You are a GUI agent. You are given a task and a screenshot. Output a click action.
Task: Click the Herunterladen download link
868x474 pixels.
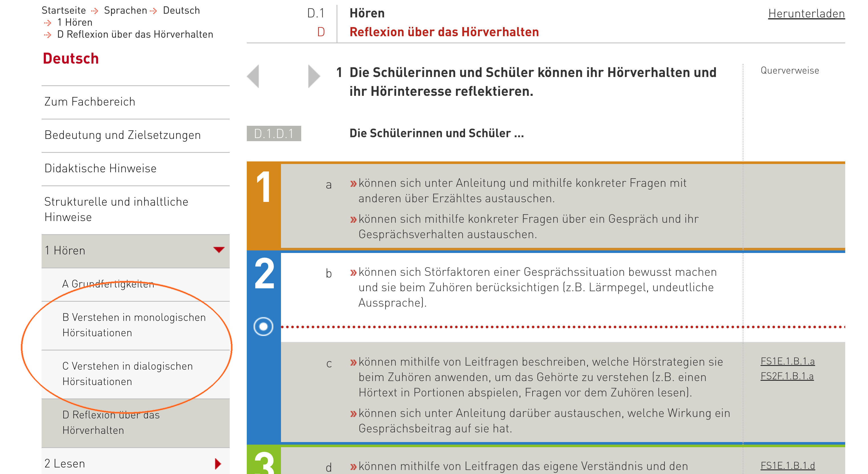tap(806, 13)
